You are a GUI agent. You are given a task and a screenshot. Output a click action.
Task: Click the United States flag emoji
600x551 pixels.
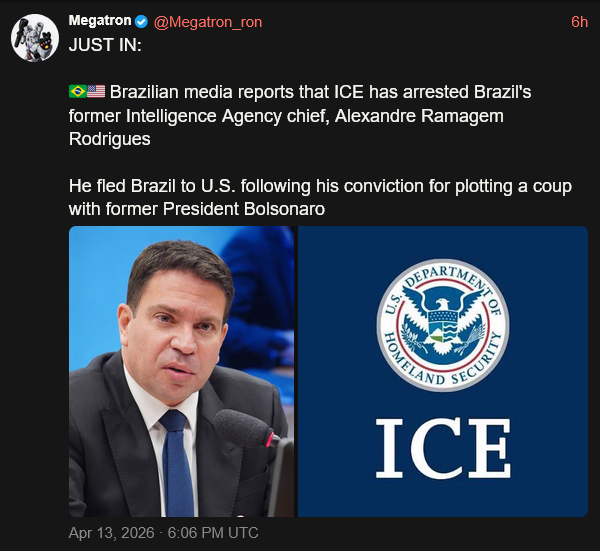point(96,92)
